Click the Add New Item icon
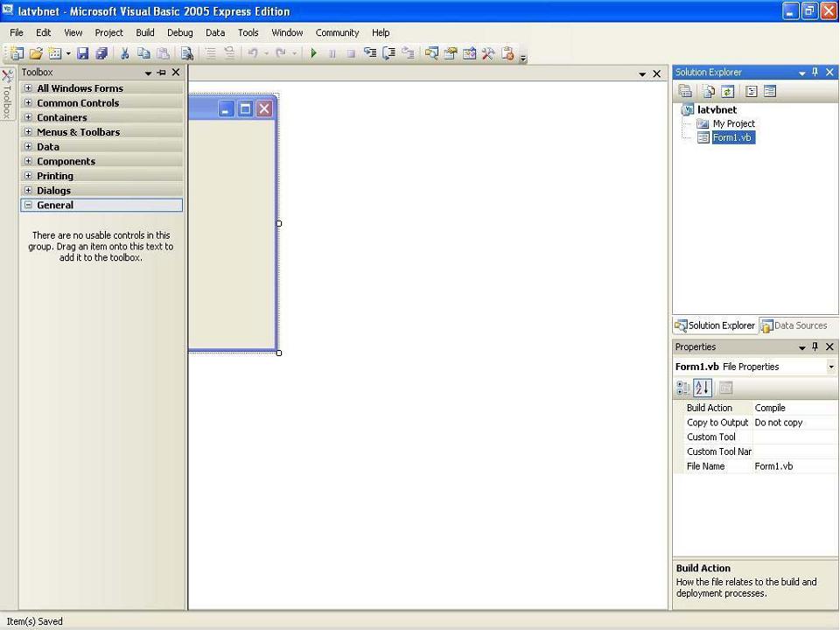 click(x=54, y=53)
